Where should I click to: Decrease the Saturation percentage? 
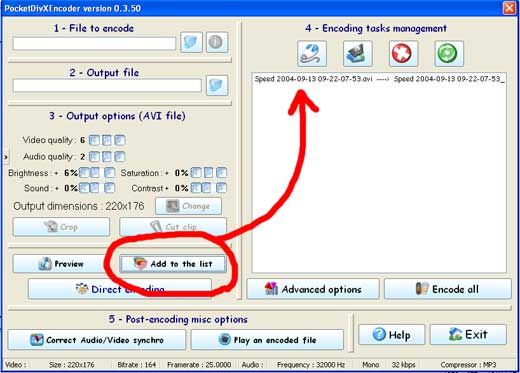tap(196, 173)
